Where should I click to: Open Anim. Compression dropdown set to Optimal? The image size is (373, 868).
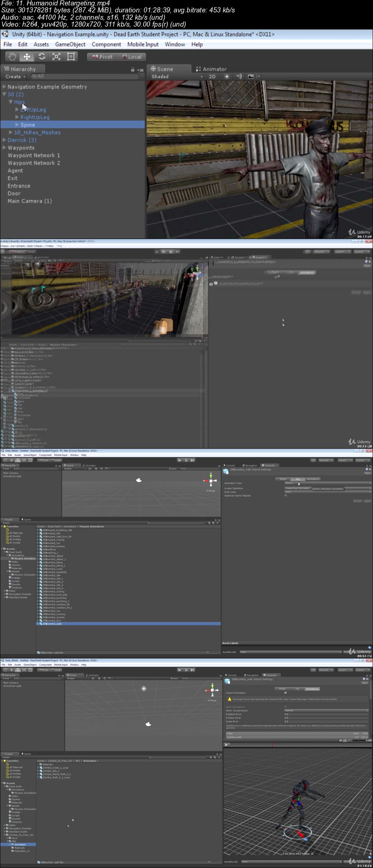coord(326,710)
